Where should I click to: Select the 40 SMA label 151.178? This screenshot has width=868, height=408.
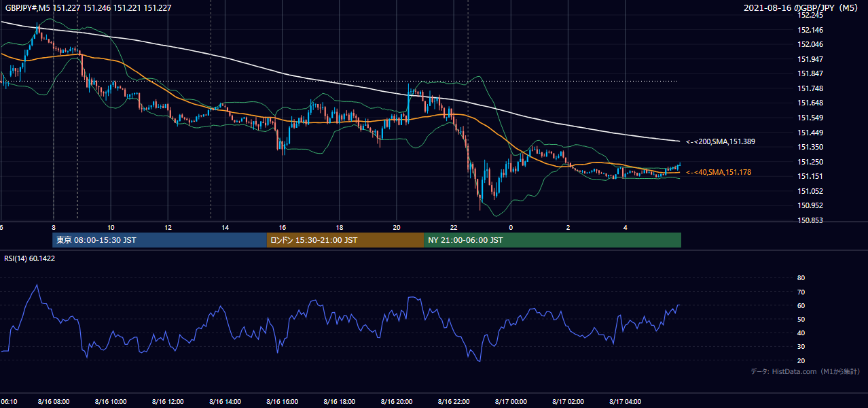point(718,173)
